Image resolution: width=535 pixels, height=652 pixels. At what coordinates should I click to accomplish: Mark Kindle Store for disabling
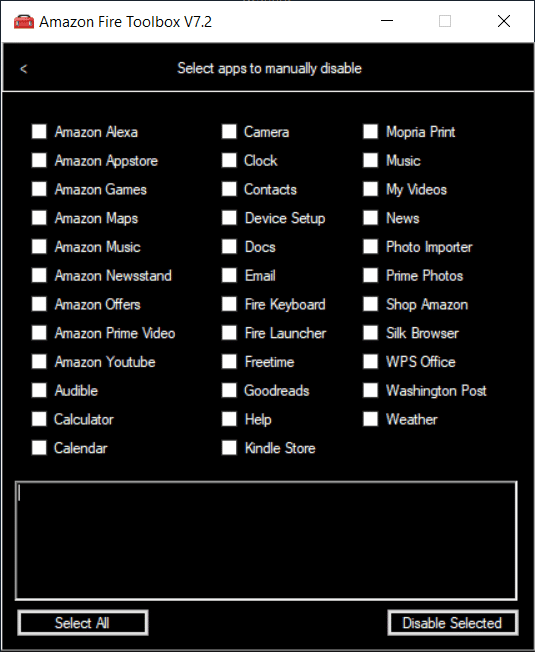pyautogui.click(x=229, y=447)
